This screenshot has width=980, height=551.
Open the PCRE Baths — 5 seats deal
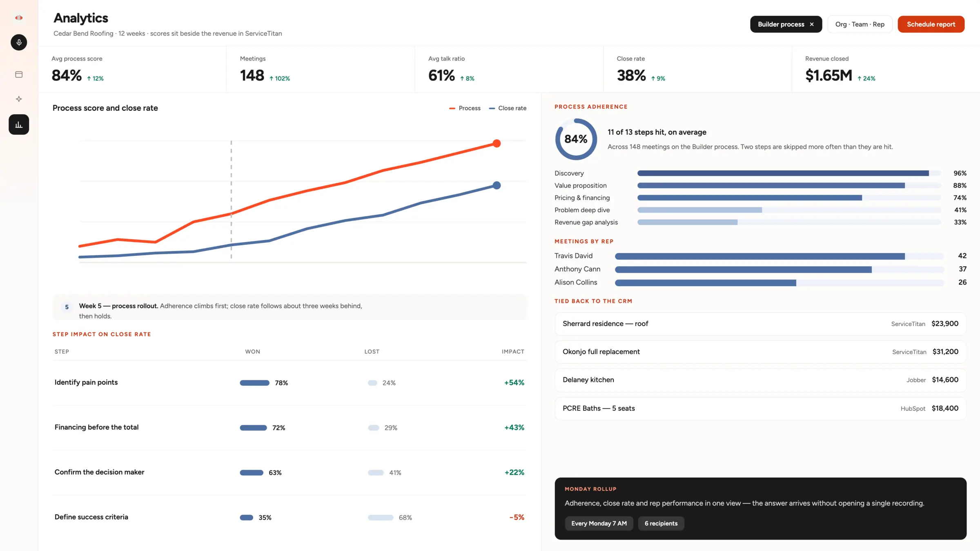coord(760,409)
